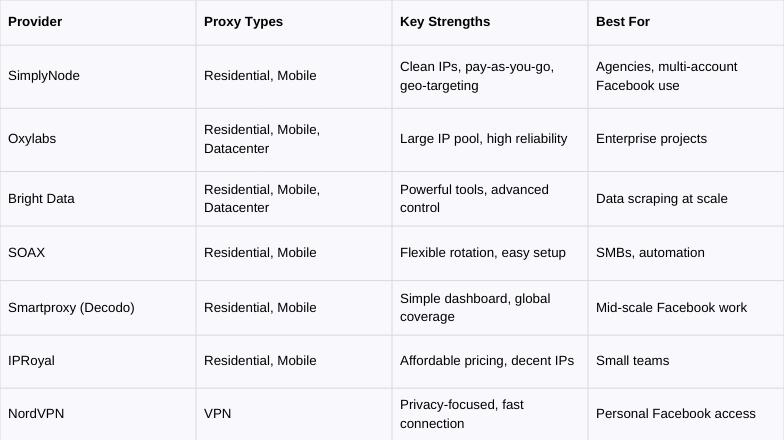Select 'Enterprise projects' cell text
Image resolution: width=784 pixels, height=440 pixels.
click(651, 138)
